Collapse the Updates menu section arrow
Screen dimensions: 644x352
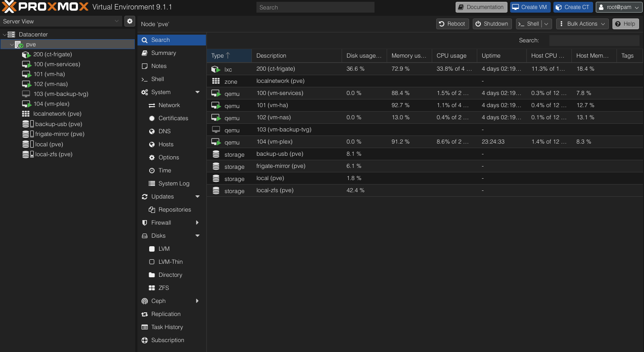point(197,197)
